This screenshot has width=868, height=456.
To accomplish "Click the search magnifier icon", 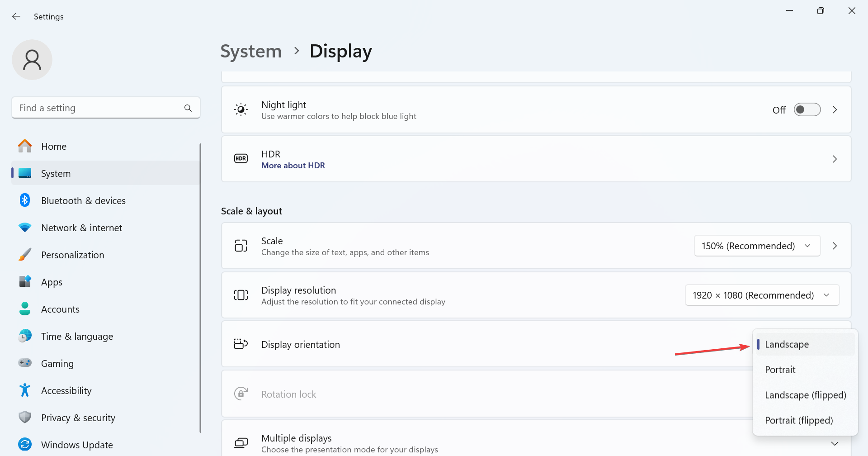I will (188, 108).
